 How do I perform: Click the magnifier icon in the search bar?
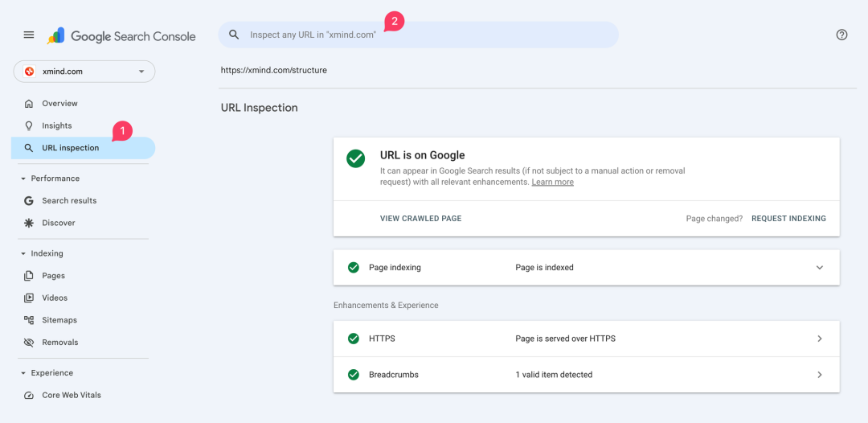pos(234,35)
